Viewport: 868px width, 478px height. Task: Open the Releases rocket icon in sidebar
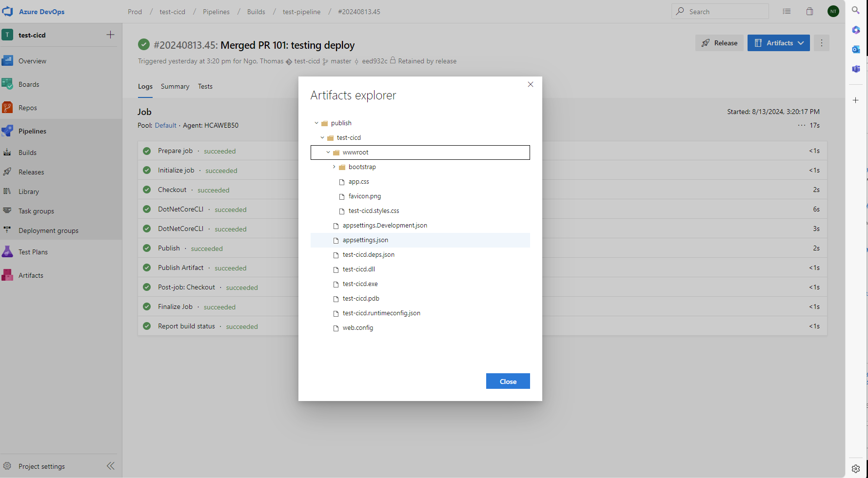pos(7,172)
